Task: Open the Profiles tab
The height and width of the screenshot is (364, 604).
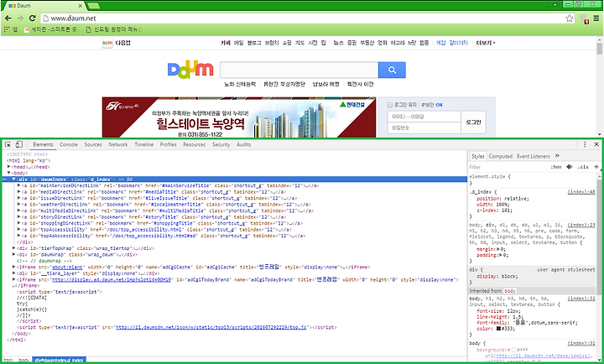Action: pos(168,144)
